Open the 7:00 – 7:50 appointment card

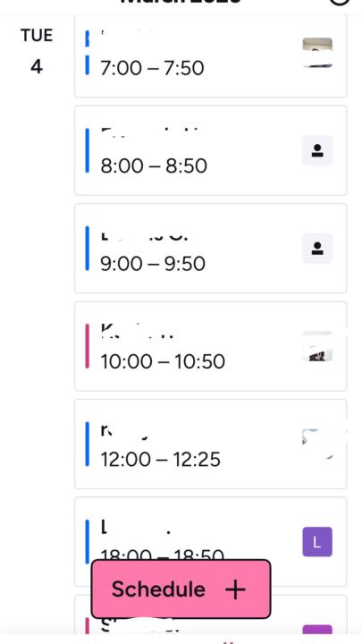pos(211,55)
